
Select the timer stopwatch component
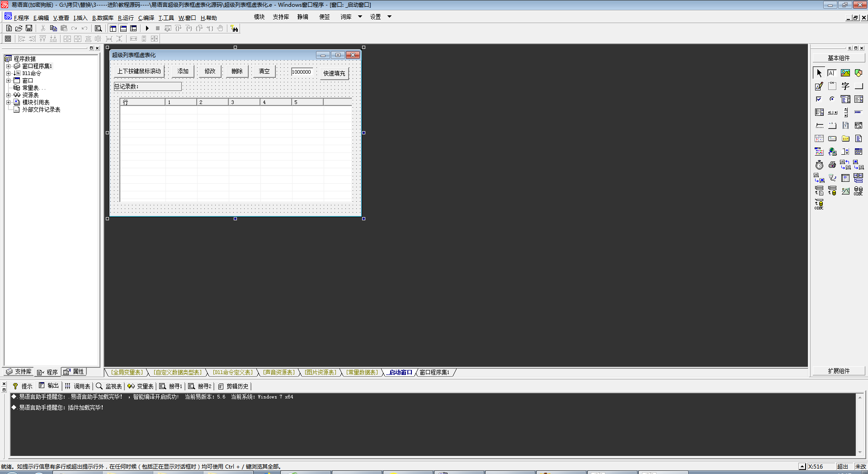pyautogui.click(x=819, y=165)
